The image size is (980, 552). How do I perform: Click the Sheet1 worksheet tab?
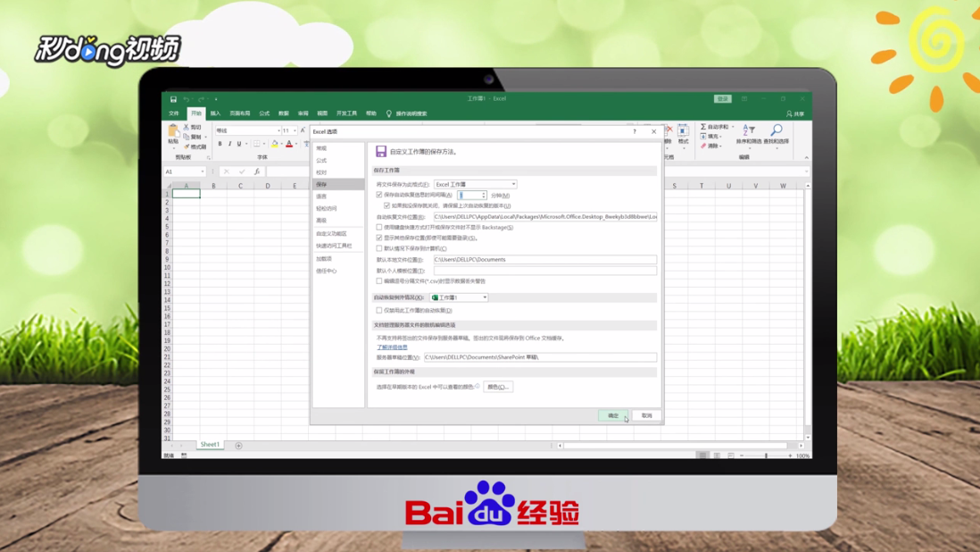pos(210,445)
